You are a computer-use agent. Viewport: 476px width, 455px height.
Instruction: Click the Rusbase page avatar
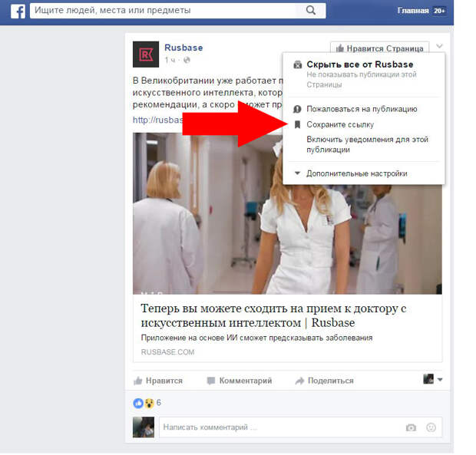tap(146, 54)
